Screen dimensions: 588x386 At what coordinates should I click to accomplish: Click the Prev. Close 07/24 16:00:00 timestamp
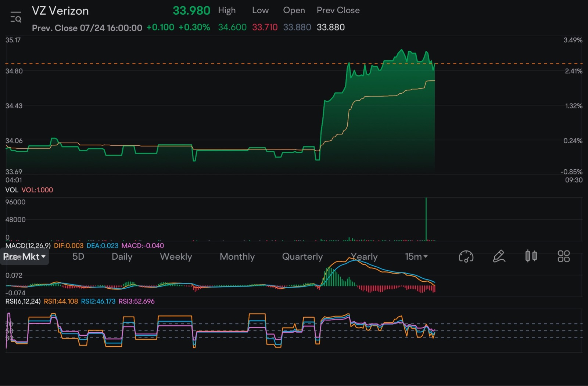point(87,28)
